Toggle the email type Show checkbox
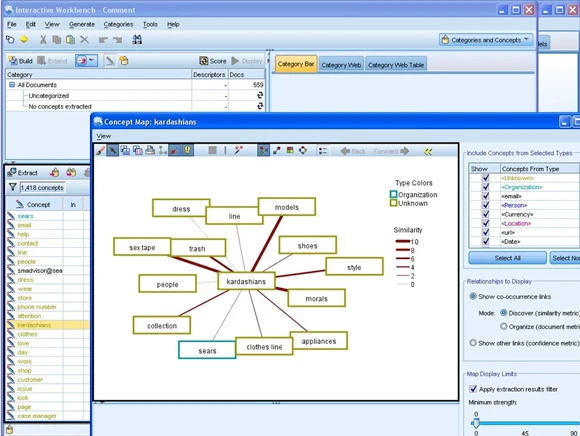Screen dimensions: 580x436 486,196
